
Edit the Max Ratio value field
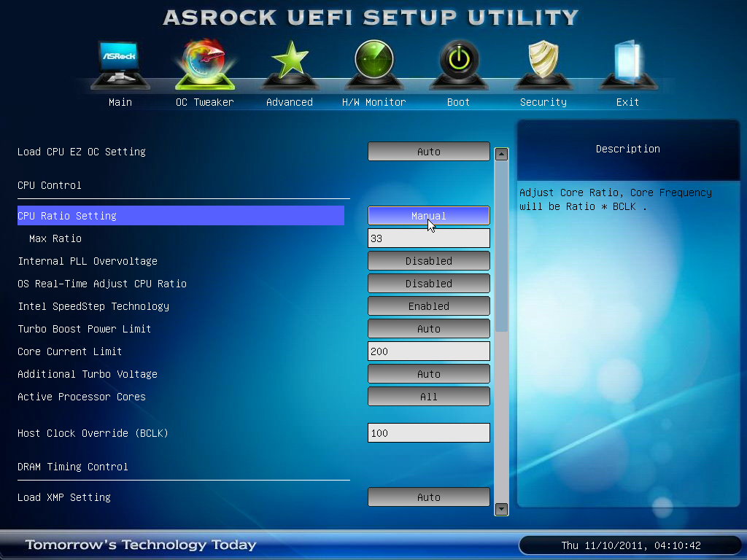[429, 238]
